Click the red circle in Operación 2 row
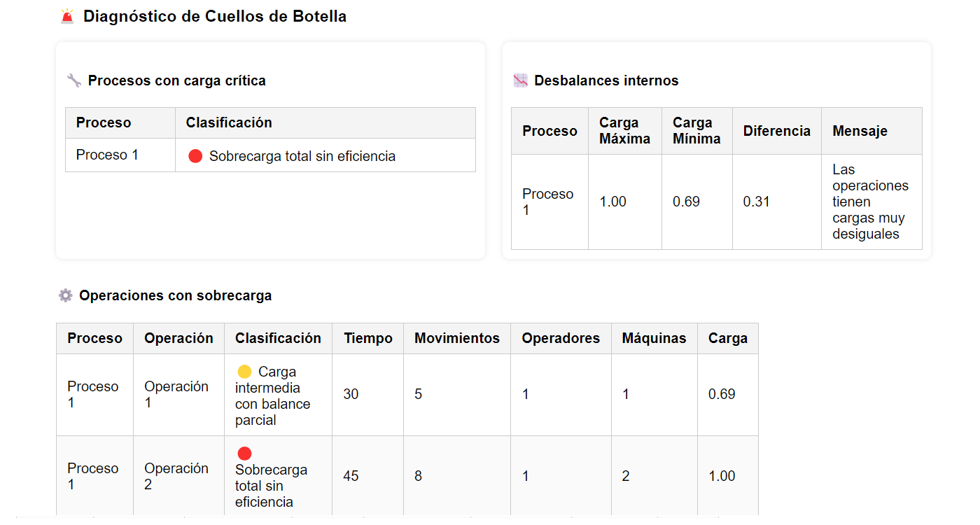 pyautogui.click(x=244, y=454)
